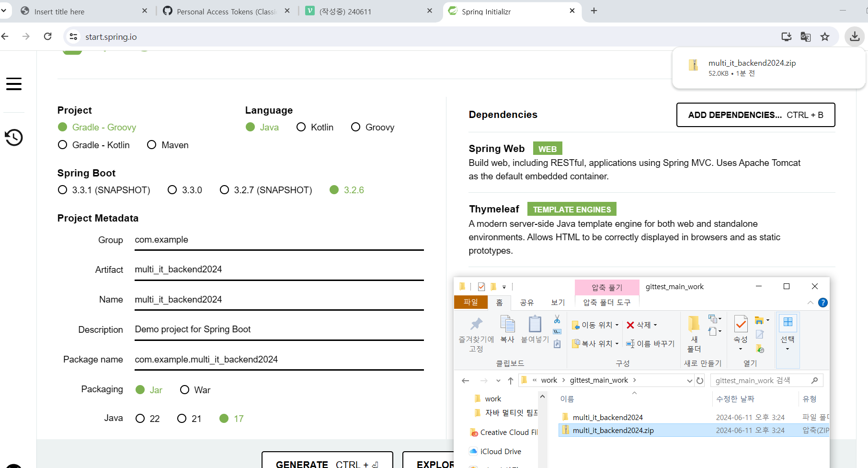This screenshot has width=868, height=468.
Task: Select multi_it_backend2024 folder in Explorer
Action: click(x=607, y=417)
